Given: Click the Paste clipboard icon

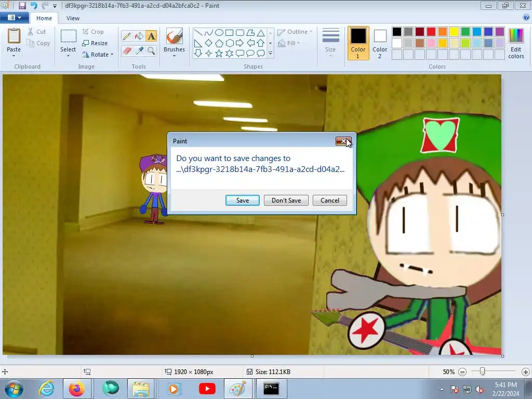Looking at the screenshot, I should tap(14, 36).
